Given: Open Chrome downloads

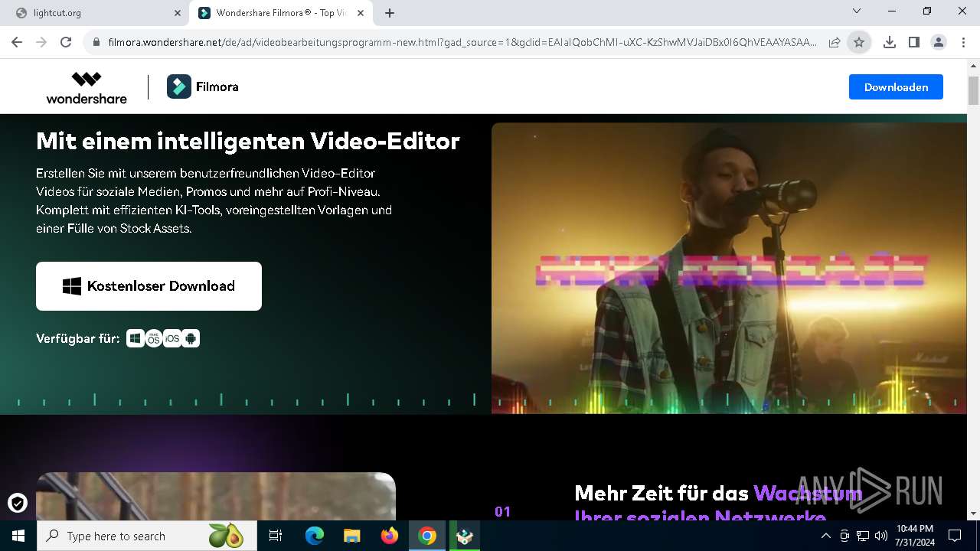Looking at the screenshot, I should (889, 43).
